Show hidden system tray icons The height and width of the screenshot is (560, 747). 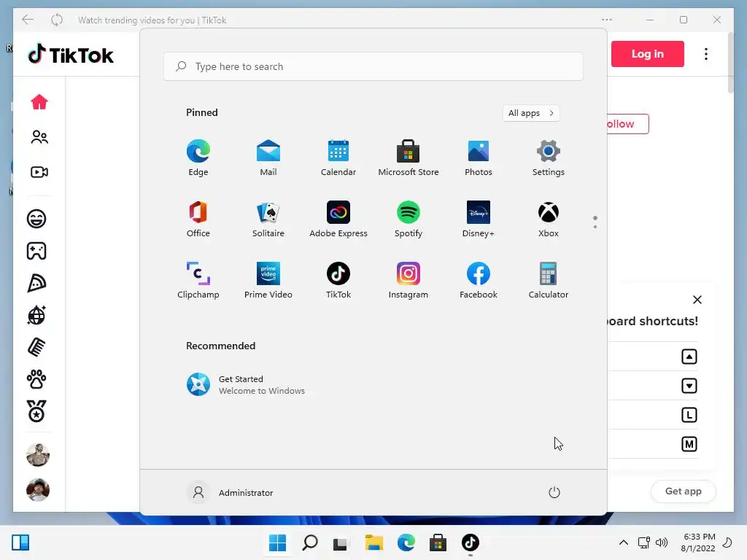623,542
